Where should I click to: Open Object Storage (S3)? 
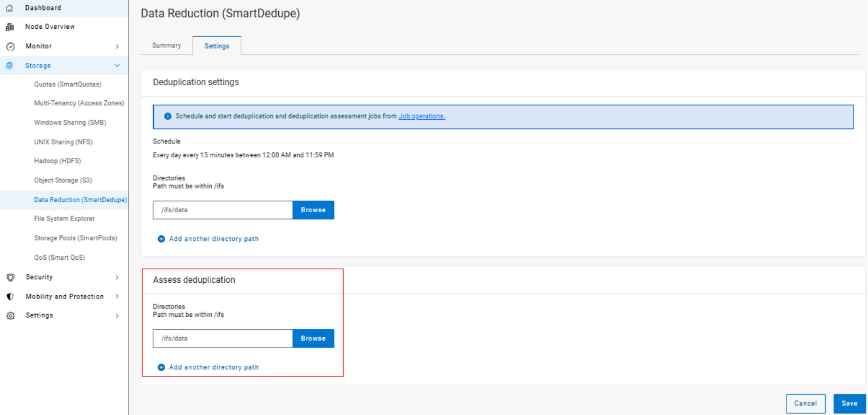(63, 180)
